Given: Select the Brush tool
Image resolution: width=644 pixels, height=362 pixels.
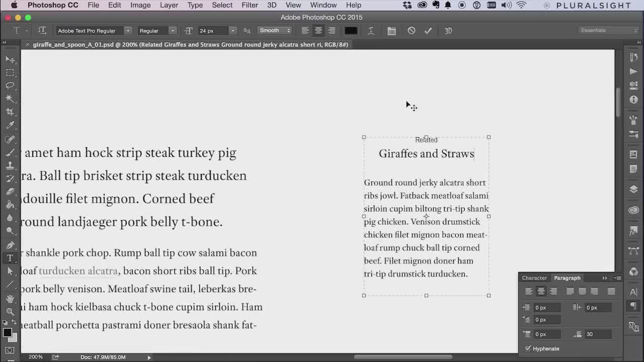Looking at the screenshot, I should [x=10, y=152].
